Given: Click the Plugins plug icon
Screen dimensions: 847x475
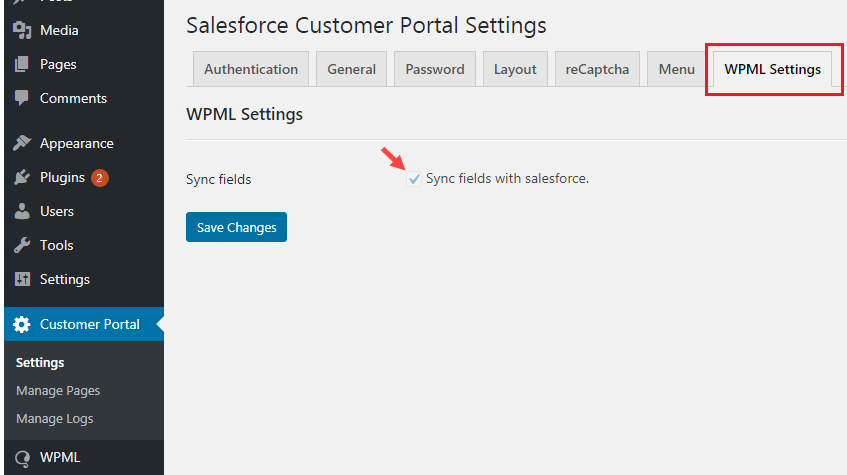Looking at the screenshot, I should click(x=21, y=177).
